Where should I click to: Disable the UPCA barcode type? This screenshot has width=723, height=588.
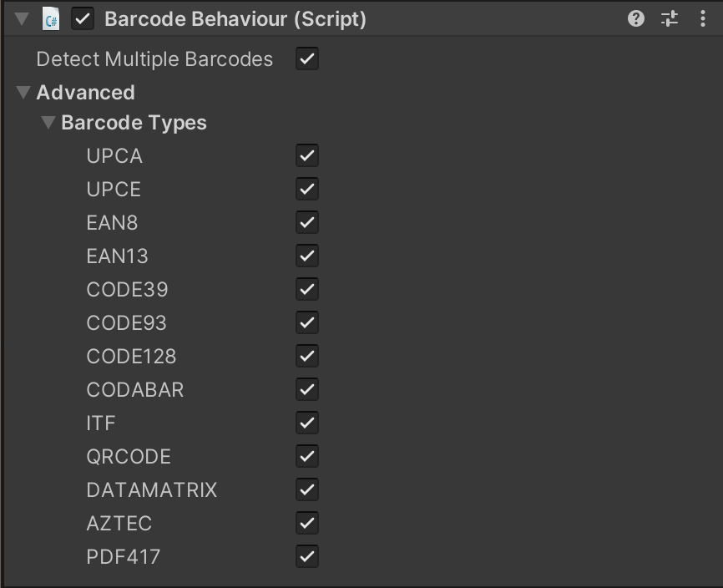pyautogui.click(x=306, y=155)
